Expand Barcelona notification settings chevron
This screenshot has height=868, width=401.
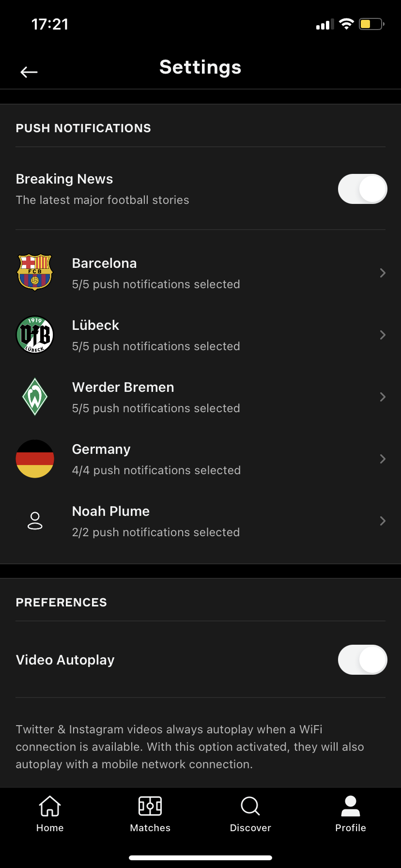(x=383, y=273)
